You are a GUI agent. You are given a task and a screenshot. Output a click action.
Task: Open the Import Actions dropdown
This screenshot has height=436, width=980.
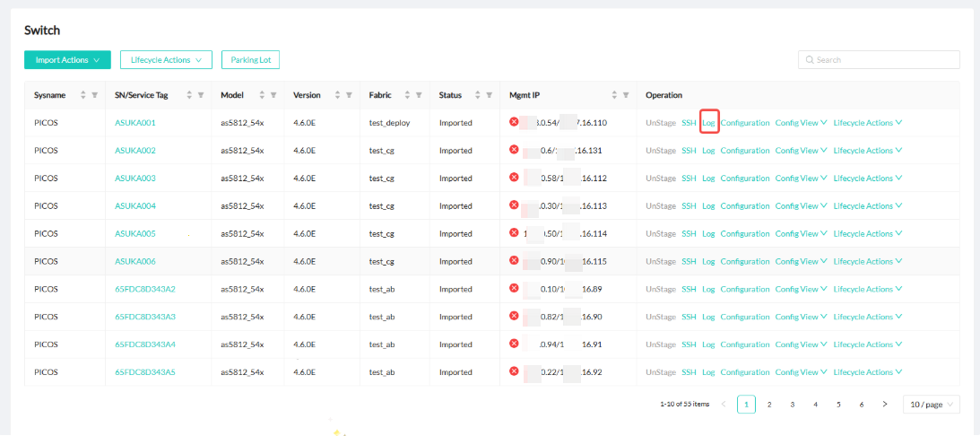[67, 60]
